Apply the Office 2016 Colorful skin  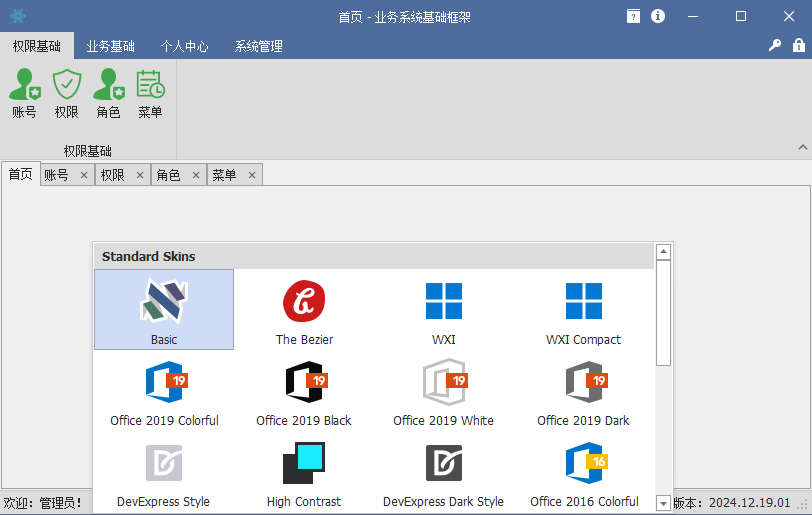(584, 473)
